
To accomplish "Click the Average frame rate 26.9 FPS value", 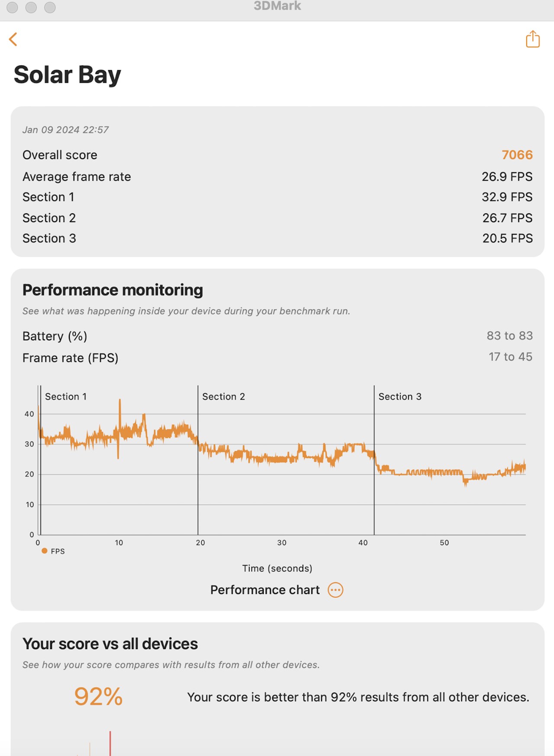I will pyautogui.click(x=507, y=176).
